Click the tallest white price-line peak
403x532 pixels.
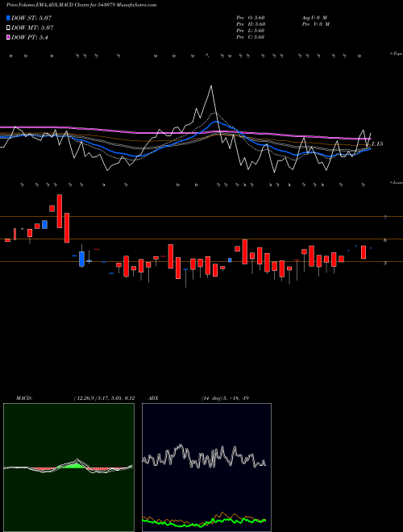(211, 86)
